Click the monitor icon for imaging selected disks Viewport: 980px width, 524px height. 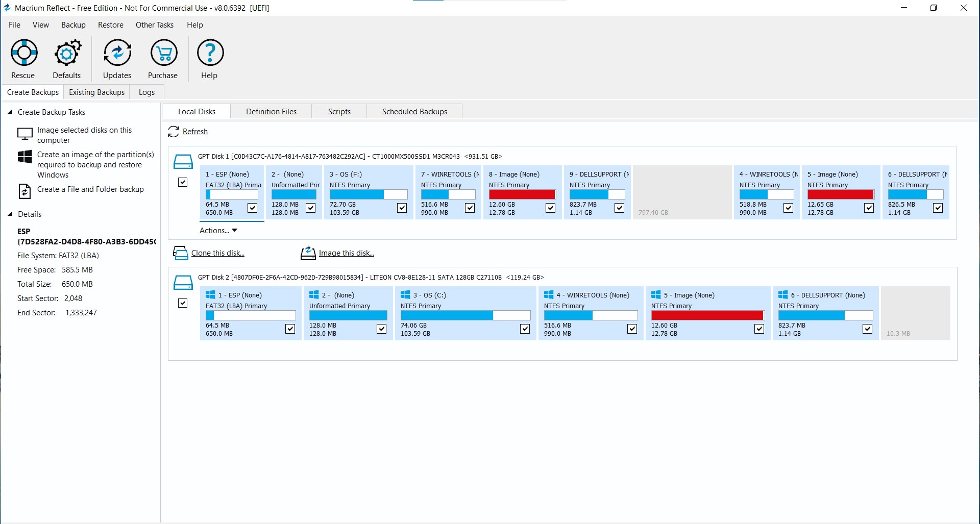pyautogui.click(x=25, y=134)
